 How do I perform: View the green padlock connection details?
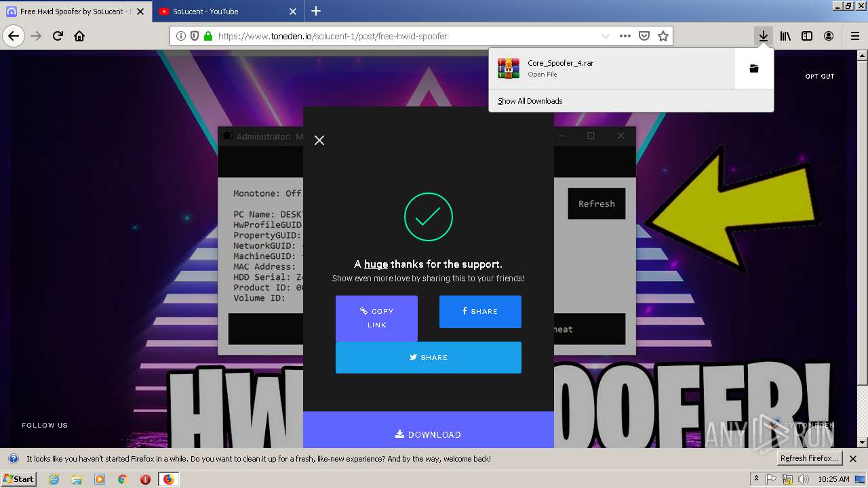[208, 36]
